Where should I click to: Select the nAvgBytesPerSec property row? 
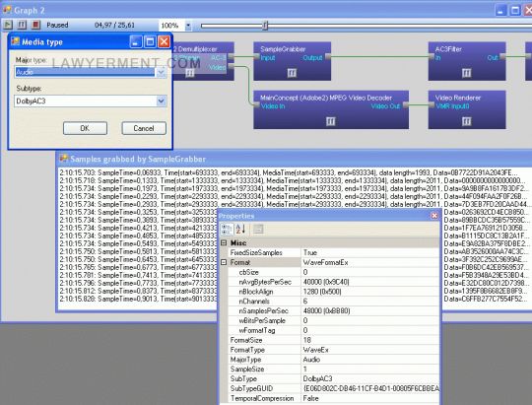(x=334, y=282)
